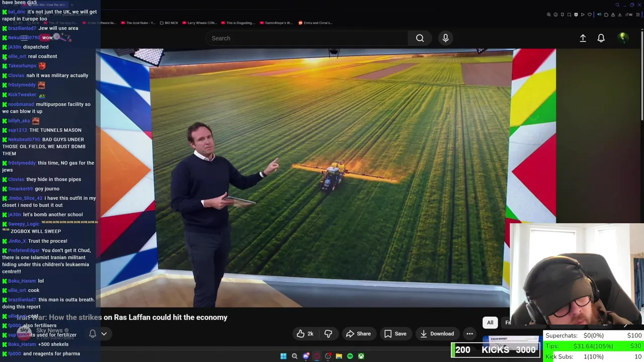The height and width of the screenshot is (362, 644).
Task: Click chat message 'THE TUNNELS MASON'
Action: coord(55,130)
